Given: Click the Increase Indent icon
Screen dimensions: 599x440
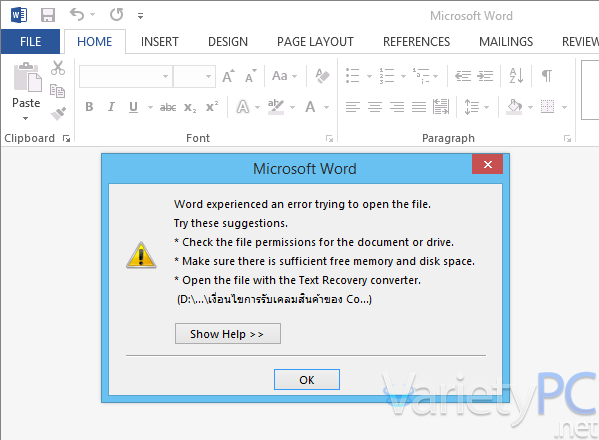Looking at the screenshot, I should [x=485, y=76].
